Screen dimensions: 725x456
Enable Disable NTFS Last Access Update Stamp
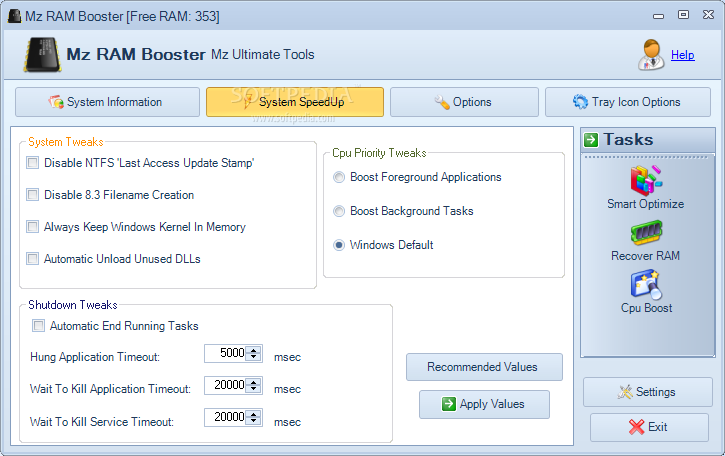(x=32, y=163)
